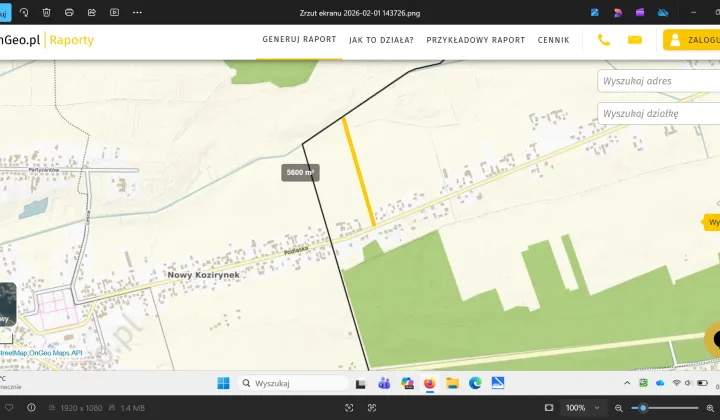Screen dimensions: 720x420
Task: Print the image via the printer icon
Action: coord(69,13)
